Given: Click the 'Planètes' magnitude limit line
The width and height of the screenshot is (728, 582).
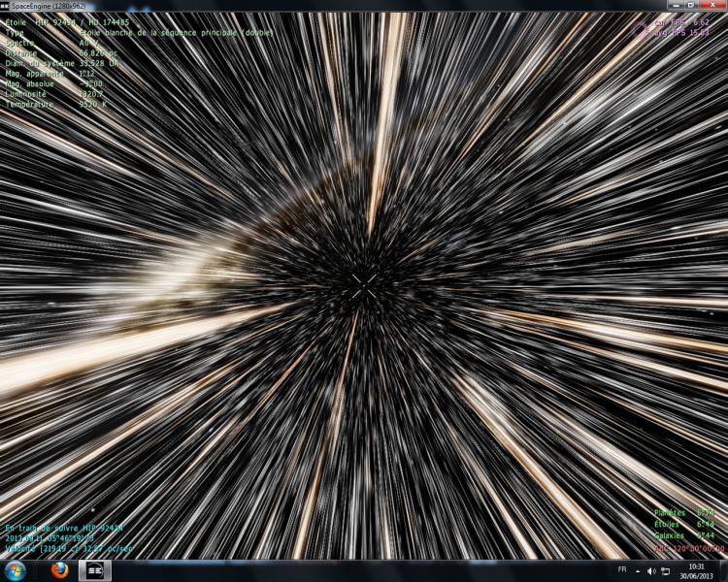Looking at the screenshot, I should (684, 513).
